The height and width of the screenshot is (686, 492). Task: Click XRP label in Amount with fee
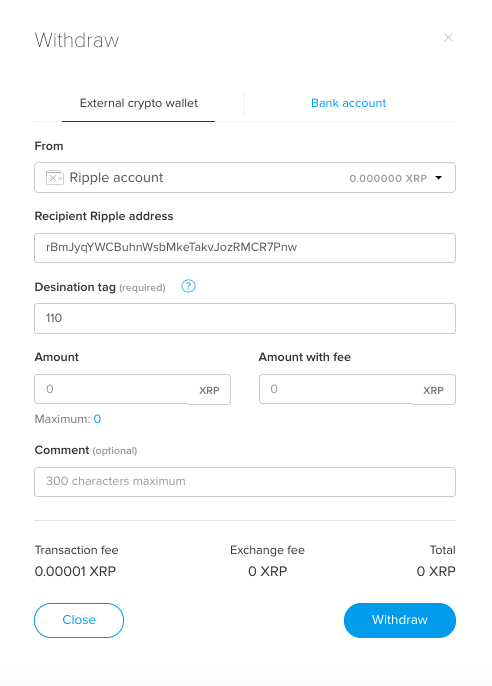pos(433,390)
